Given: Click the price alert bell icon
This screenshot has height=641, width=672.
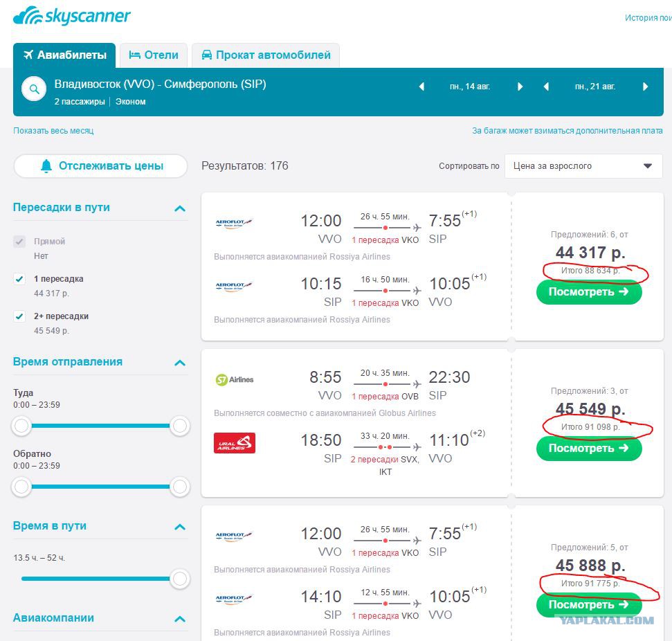Looking at the screenshot, I should 46,166.
